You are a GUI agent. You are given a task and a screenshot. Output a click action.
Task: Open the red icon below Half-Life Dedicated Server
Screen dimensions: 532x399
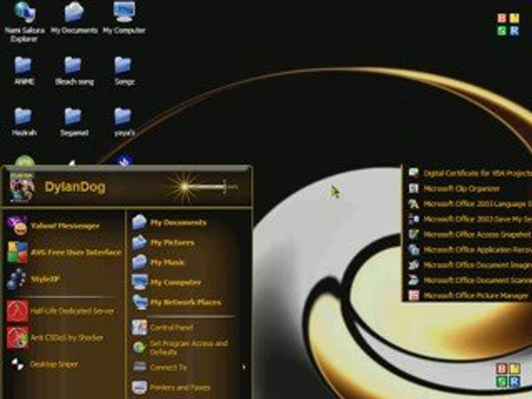tap(17, 337)
